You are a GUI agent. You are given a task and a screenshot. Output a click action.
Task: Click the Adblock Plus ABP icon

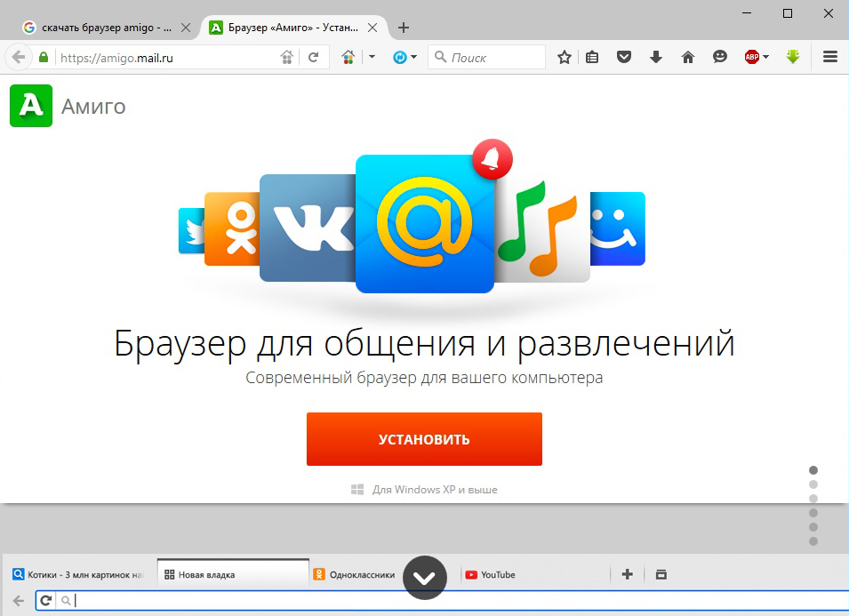pos(751,57)
